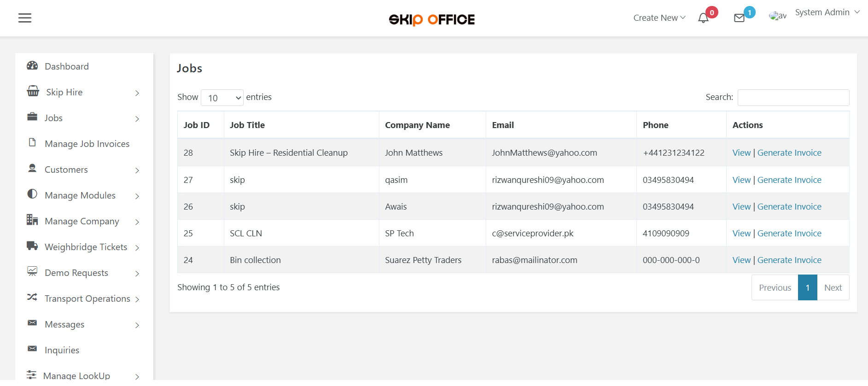
Task: Open the mail envelope icon
Action: point(739,18)
